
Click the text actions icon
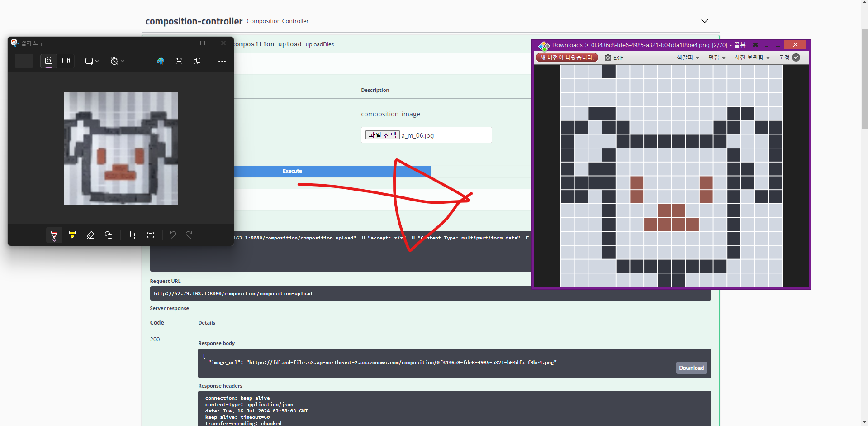click(x=151, y=235)
